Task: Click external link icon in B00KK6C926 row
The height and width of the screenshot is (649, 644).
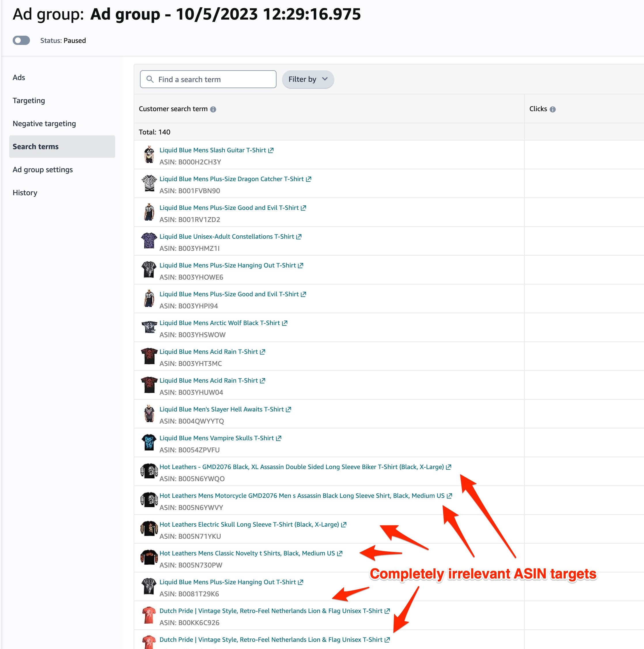Action: [x=387, y=611]
